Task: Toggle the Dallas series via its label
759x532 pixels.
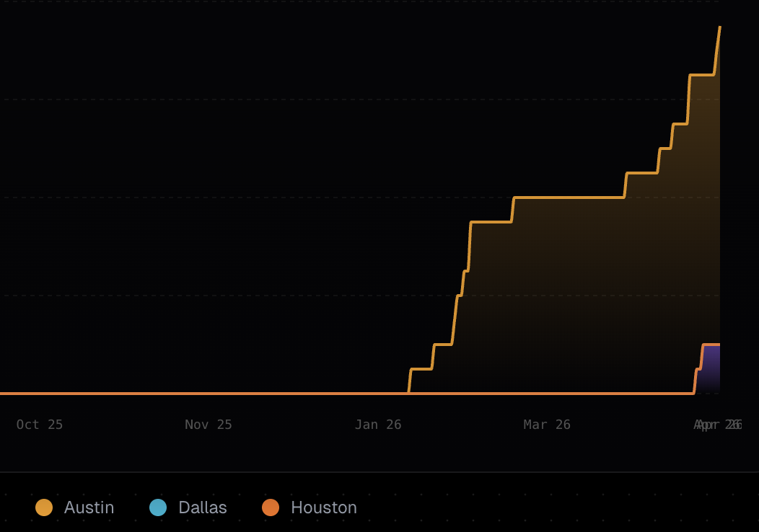Action: tap(202, 507)
